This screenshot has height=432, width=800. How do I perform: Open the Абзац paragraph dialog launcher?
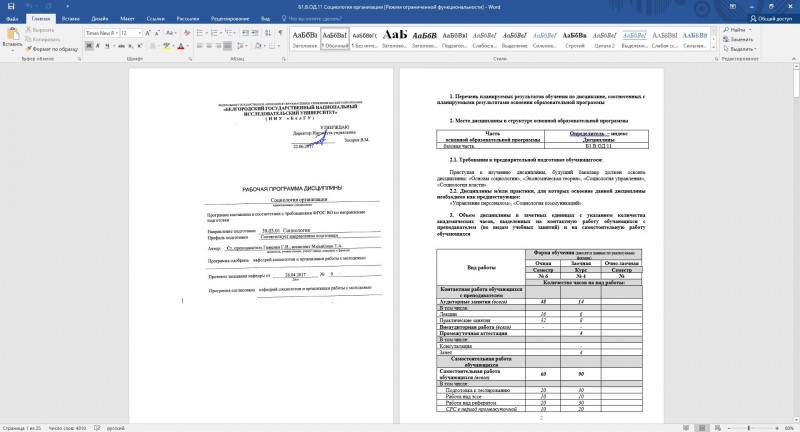coord(284,59)
